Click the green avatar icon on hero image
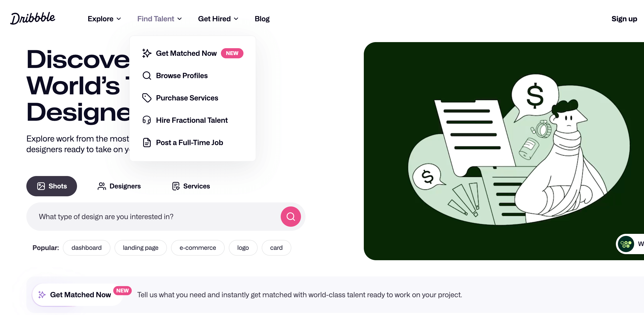 click(626, 244)
